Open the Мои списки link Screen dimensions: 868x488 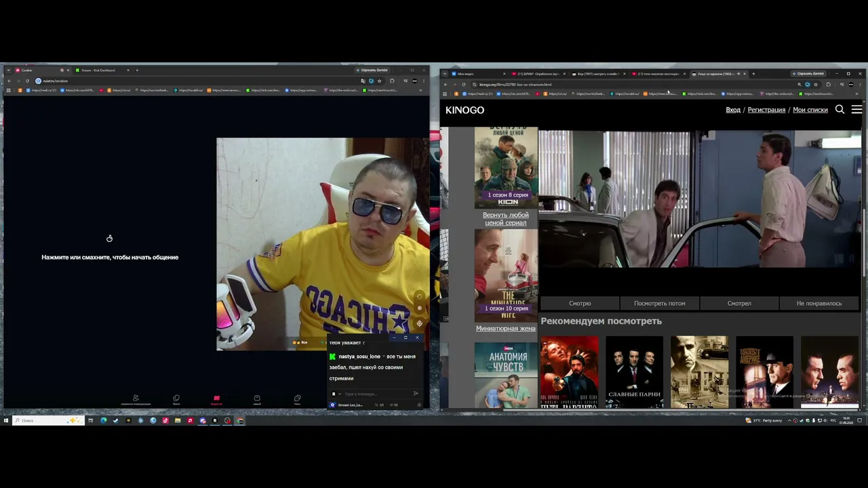(x=810, y=110)
